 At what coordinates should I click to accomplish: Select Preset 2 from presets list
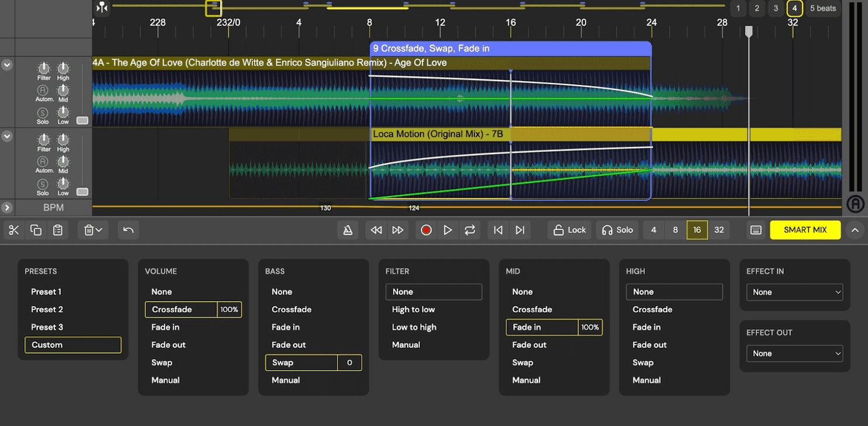(x=47, y=309)
